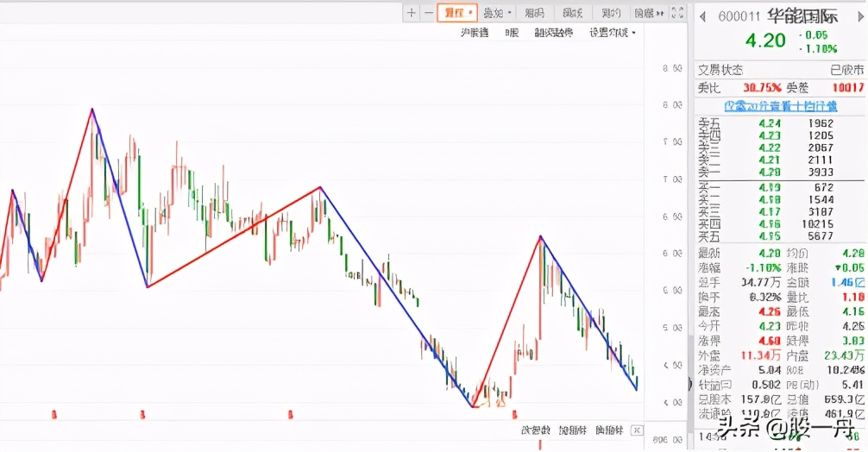Click the blue underlined link above order book
The image size is (868, 452).
pyautogui.click(x=781, y=106)
